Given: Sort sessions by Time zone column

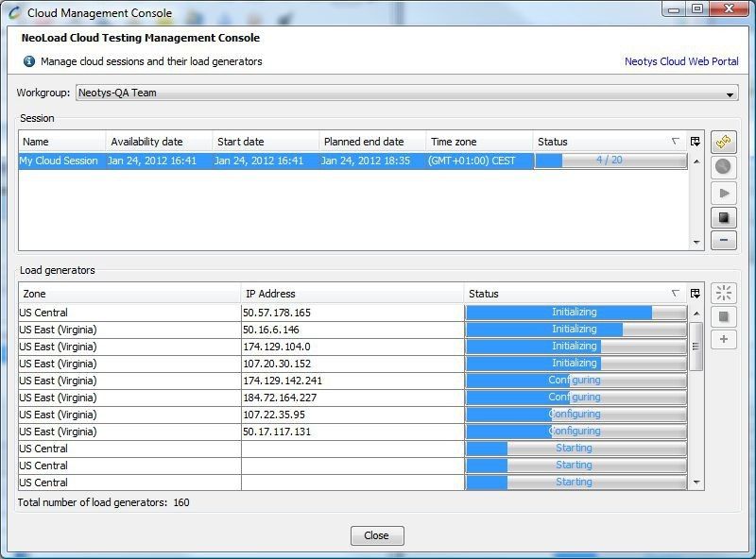Looking at the screenshot, I should pyautogui.click(x=479, y=142).
